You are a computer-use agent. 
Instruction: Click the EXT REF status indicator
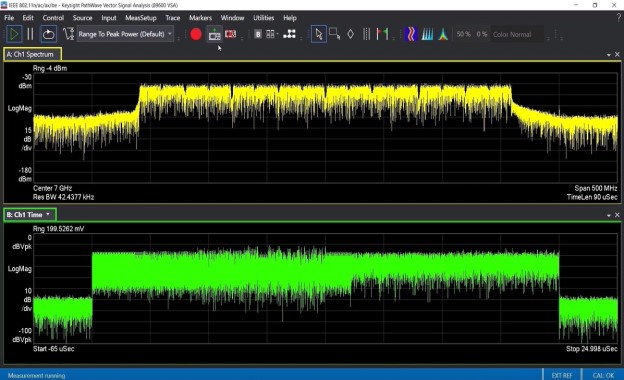[x=562, y=375]
